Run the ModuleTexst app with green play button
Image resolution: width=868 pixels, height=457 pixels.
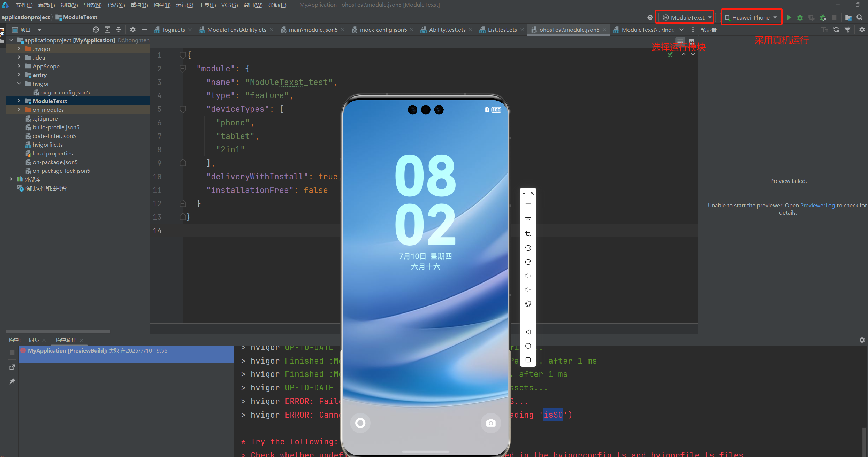789,17
